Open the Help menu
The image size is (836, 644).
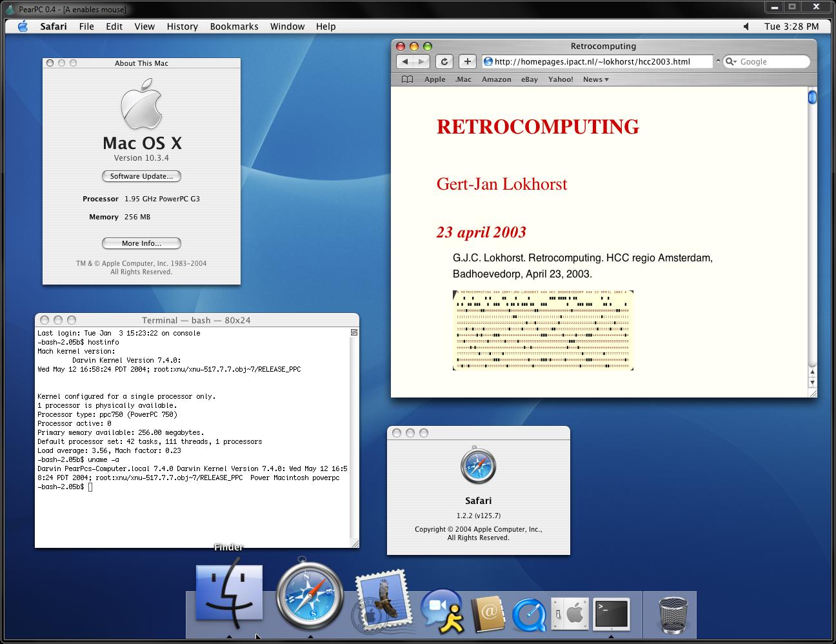pyautogui.click(x=326, y=26)
